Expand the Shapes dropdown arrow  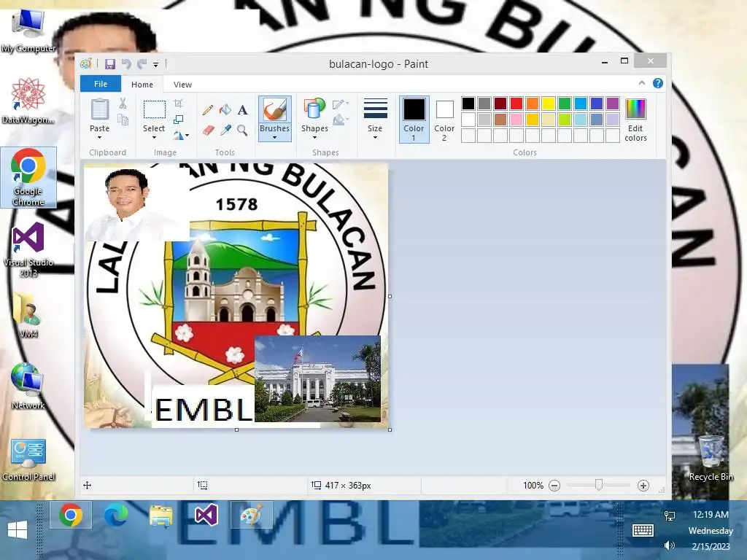pyautogui.click(x=314, y=138)
